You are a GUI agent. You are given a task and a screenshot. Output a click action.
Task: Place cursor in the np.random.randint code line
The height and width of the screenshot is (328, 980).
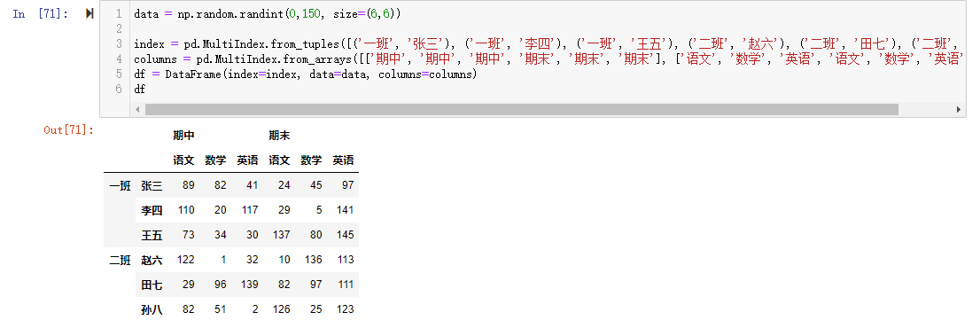[x=268, y=14]
